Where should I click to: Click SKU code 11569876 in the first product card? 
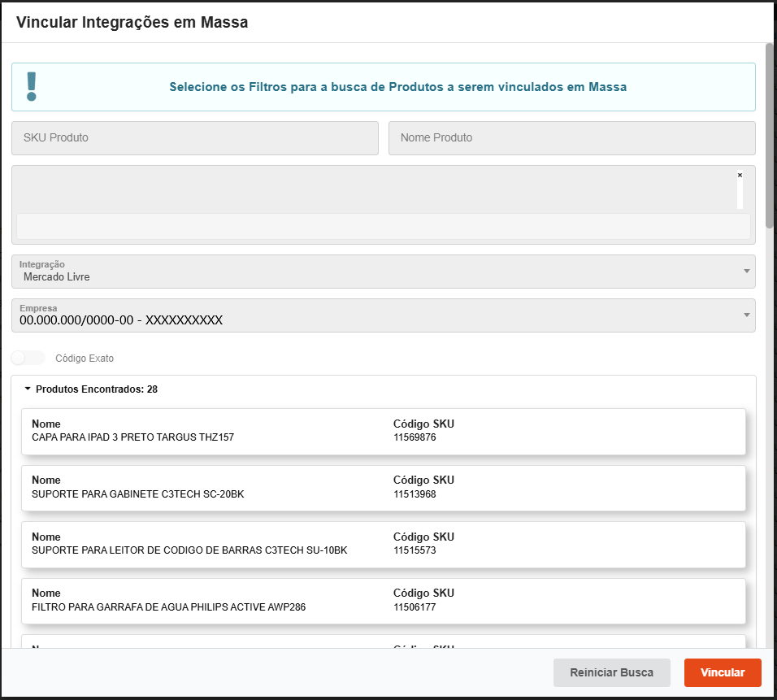415,437
